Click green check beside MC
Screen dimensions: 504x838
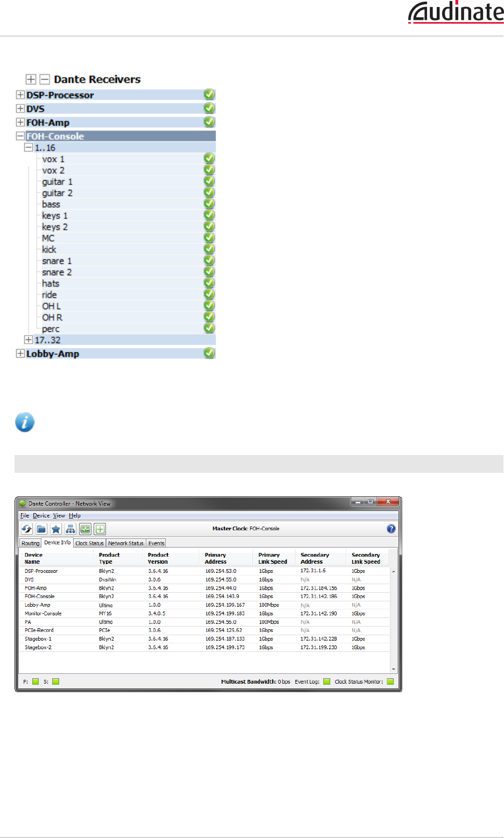pos(209,238)
